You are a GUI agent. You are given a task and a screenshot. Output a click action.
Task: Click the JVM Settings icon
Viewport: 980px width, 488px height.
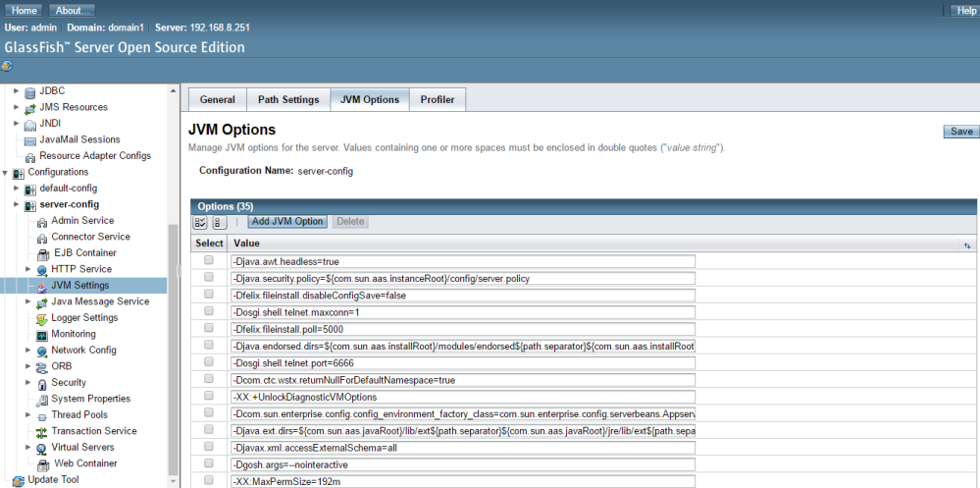coord(42,286)
